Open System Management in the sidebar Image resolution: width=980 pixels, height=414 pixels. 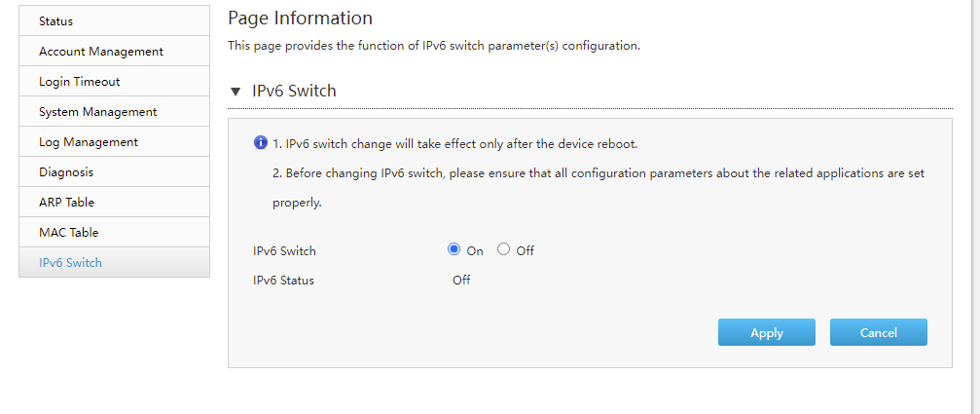click(x=115, y=111)
